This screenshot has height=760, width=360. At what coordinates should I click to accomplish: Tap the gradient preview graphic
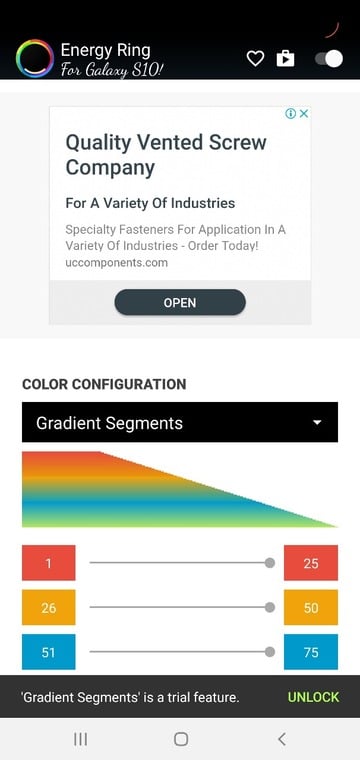tap(180, 490)
